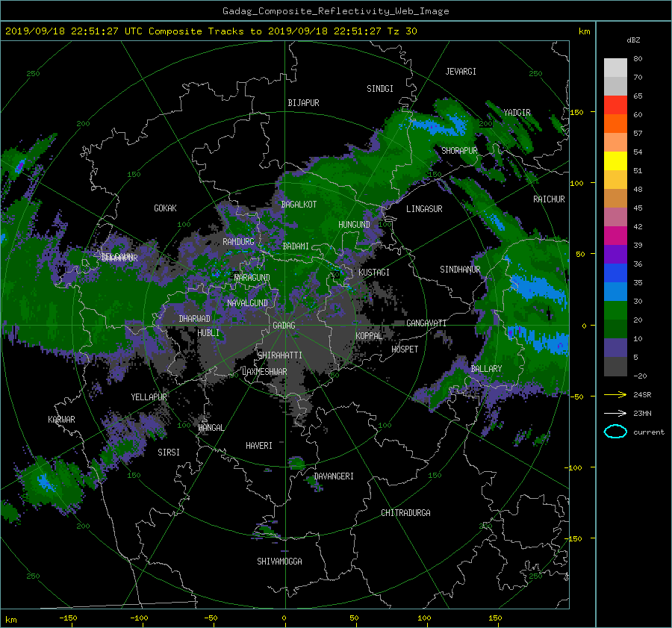Click the RAICHUR city label
The height and width of the screenshot is (628, 672).
[549, 199]
